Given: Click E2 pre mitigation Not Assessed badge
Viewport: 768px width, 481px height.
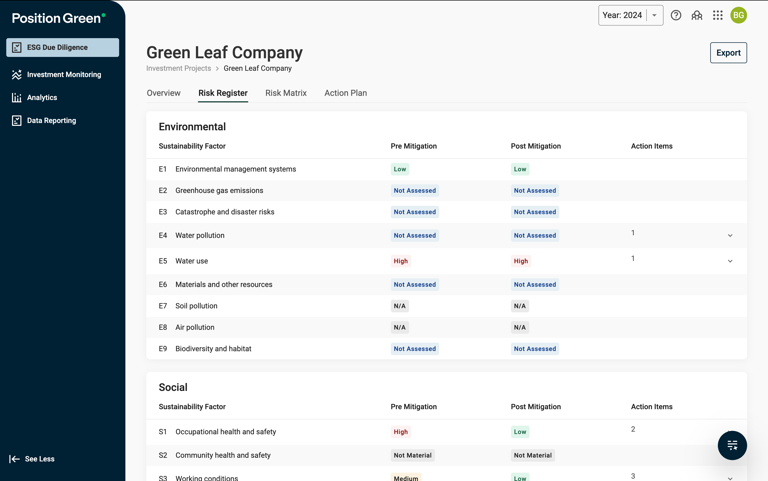Looking at the screenshot, I should (414, 191).
